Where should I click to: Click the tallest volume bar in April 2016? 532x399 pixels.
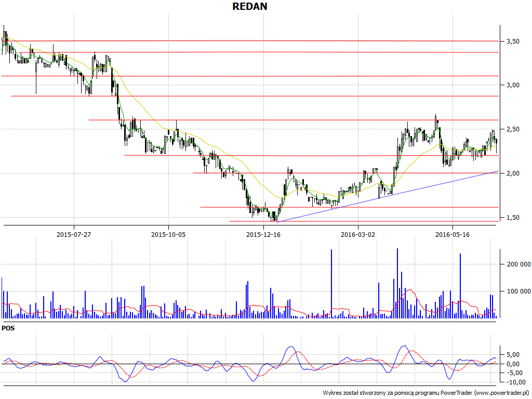[x=397, y=283]
